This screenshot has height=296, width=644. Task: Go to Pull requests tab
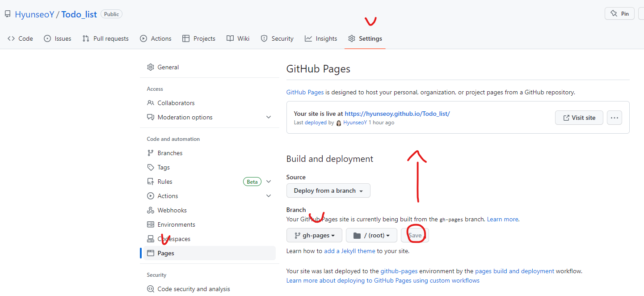click(x=105, y=38)
